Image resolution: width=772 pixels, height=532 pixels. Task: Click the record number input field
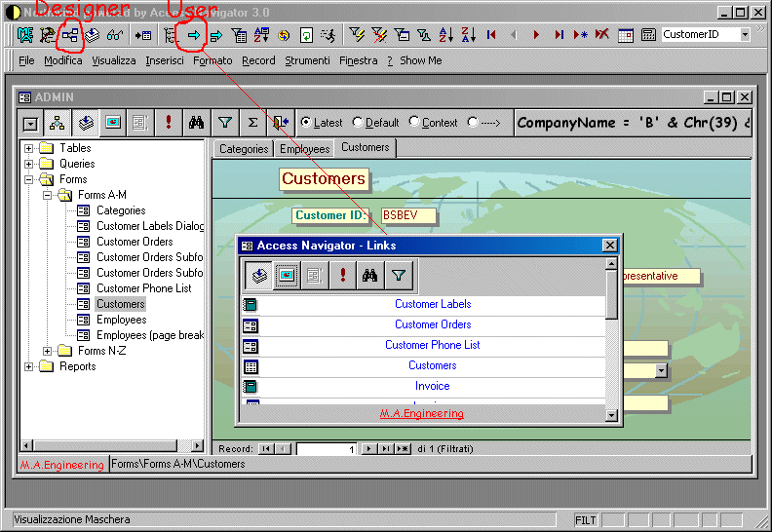(327, 449)
